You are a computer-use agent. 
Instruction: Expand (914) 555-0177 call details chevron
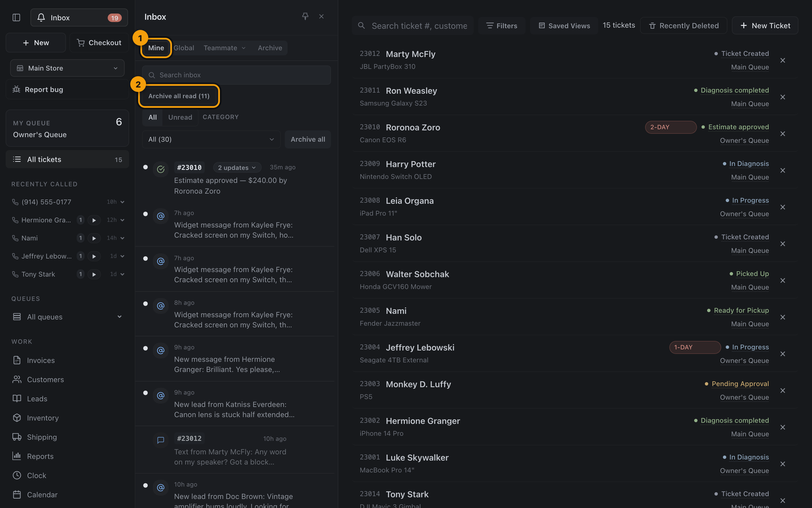click(122, 202)
